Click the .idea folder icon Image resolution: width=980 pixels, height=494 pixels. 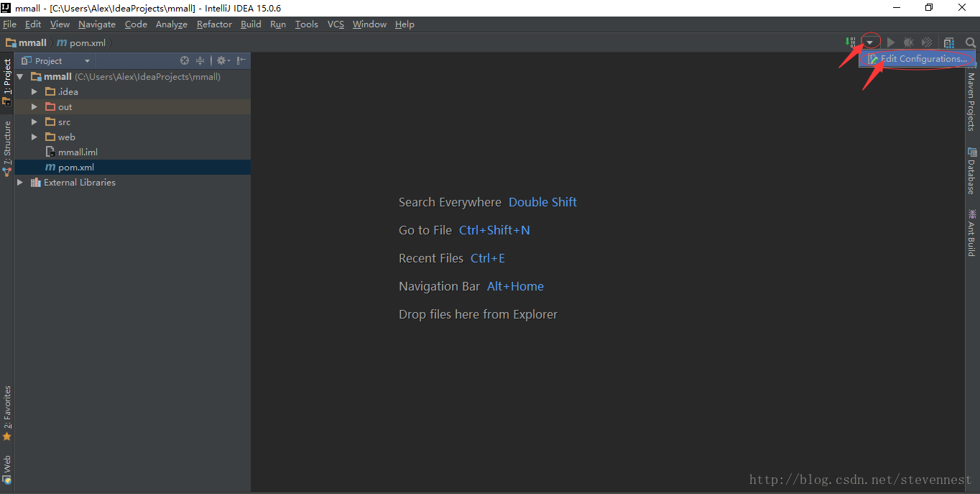[x=50, y=91]
